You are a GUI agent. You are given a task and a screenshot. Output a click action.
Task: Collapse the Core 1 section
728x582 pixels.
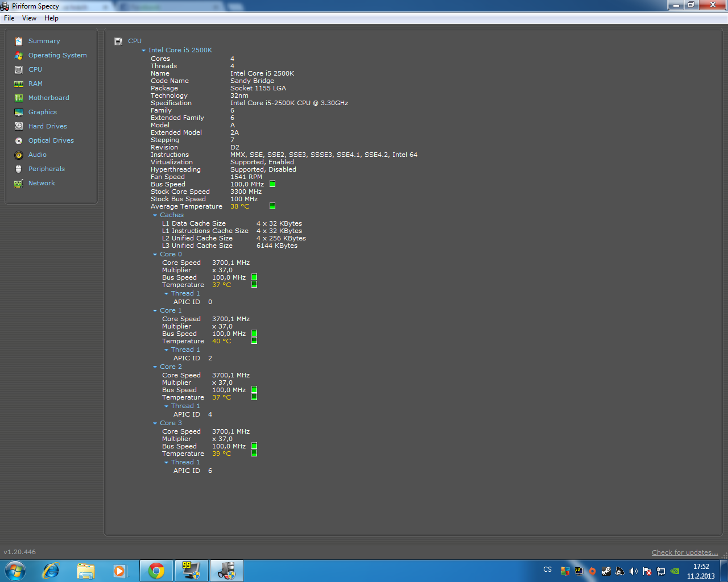click(155, 311)
